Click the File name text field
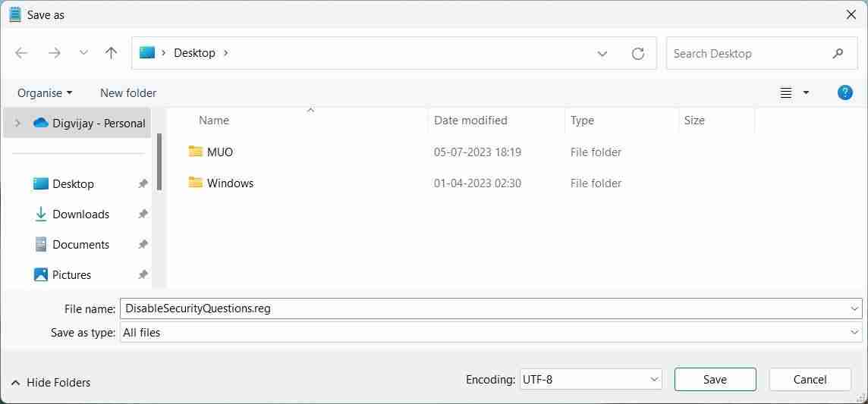868x404 pixels. tap(486, 308)
